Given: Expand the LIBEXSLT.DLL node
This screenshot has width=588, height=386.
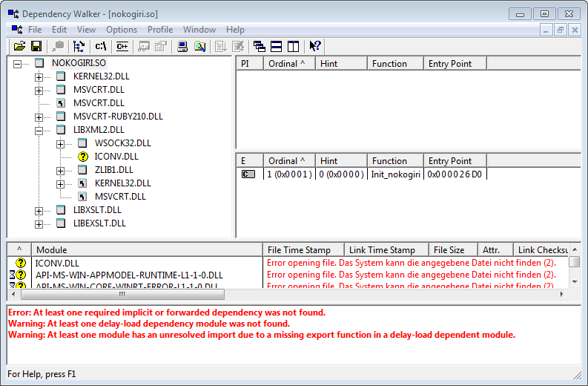Looking at the screenshot, I should [x=39, y=224].
